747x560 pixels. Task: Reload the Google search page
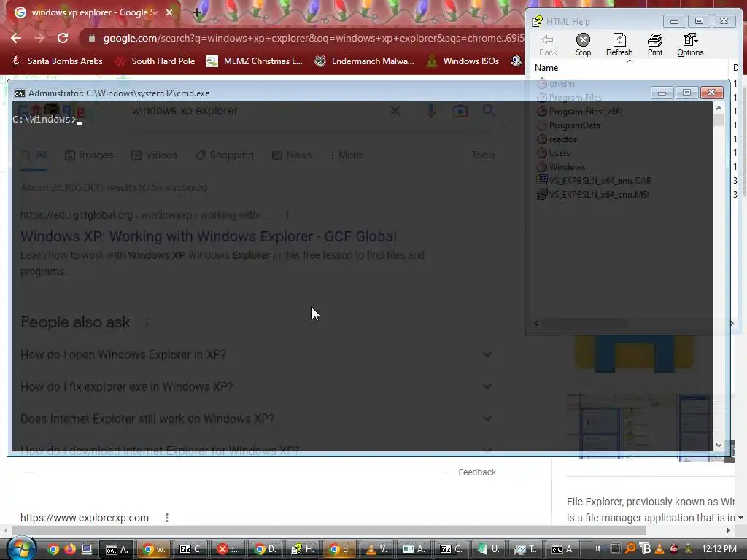63,38
